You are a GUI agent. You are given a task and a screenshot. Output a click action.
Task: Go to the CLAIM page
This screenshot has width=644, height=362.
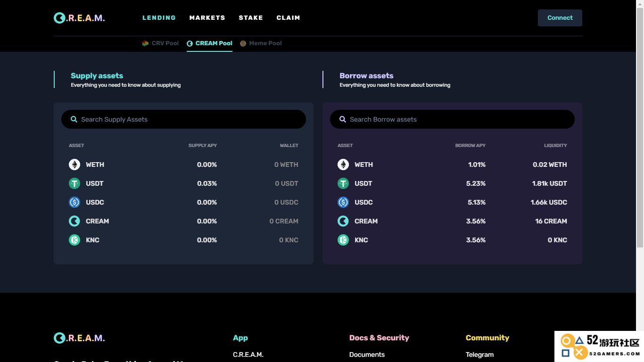(x=289, y=18)
